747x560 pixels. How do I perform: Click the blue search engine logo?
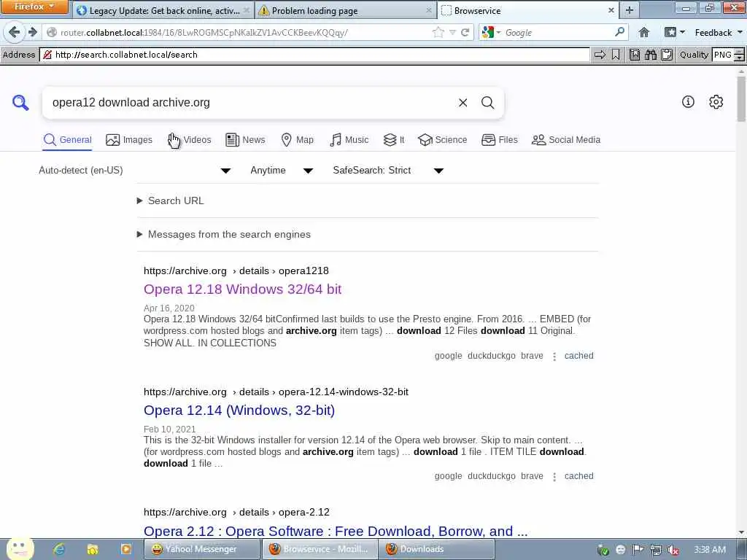click(x=20, y=102)
